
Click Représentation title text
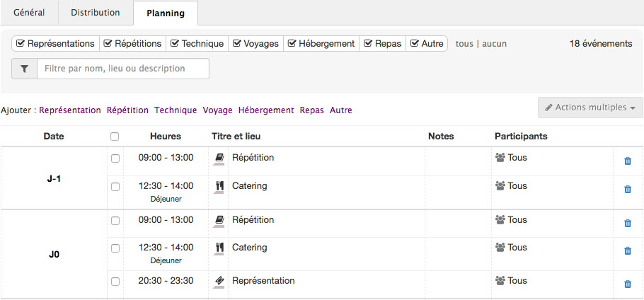point(263,281)
